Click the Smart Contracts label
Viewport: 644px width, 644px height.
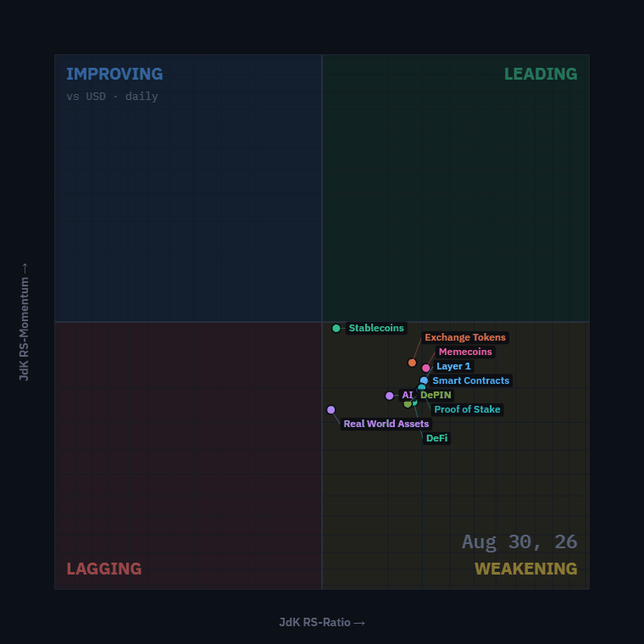[470, 380]
